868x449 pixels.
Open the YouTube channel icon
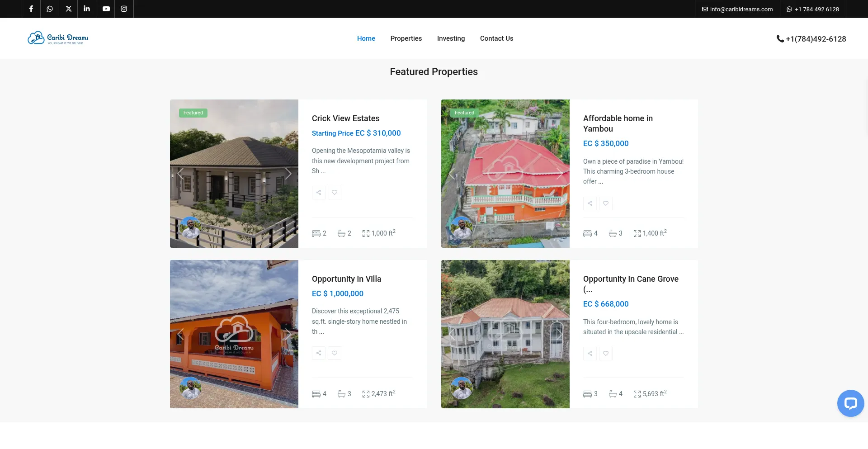(x=106, y=9)
